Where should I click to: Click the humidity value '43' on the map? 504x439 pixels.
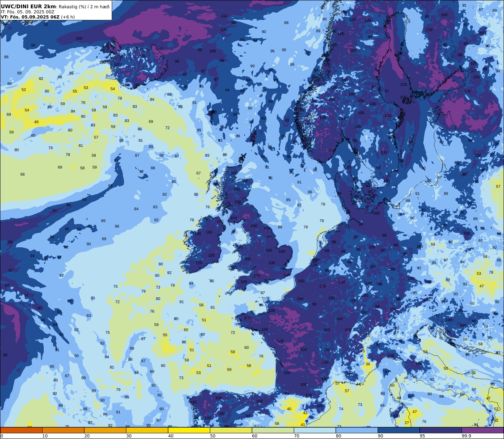(x=305, y=413)
